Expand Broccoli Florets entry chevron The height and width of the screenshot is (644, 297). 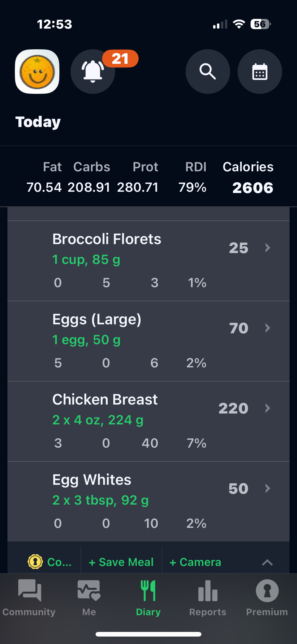[268, 248]
